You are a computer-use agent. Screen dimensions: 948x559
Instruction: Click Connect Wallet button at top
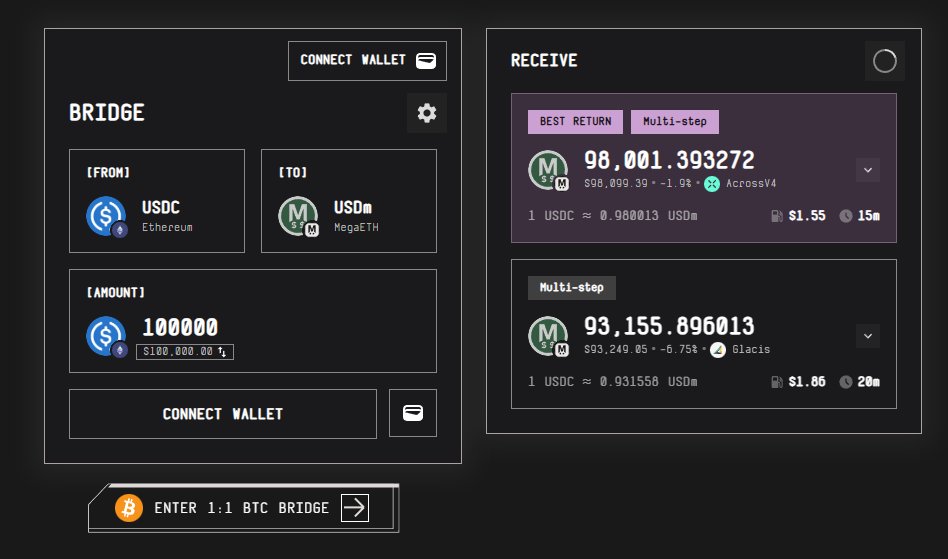click(368, 60)
